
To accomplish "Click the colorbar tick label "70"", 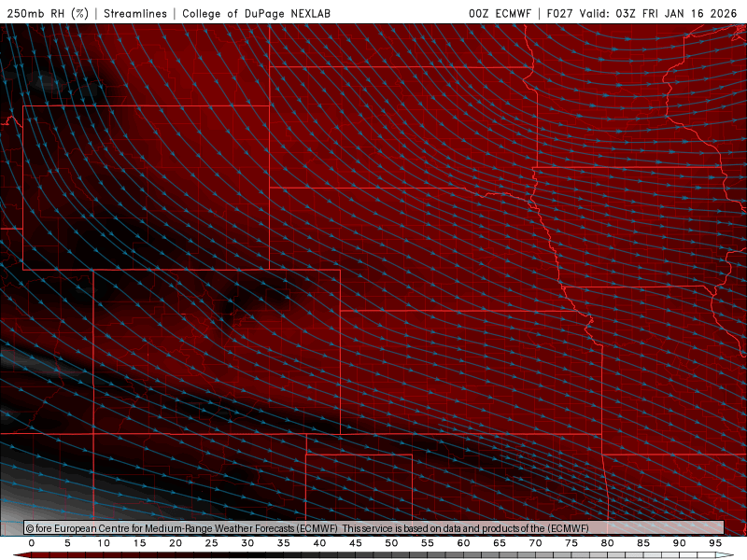I will tap(535, 543).
